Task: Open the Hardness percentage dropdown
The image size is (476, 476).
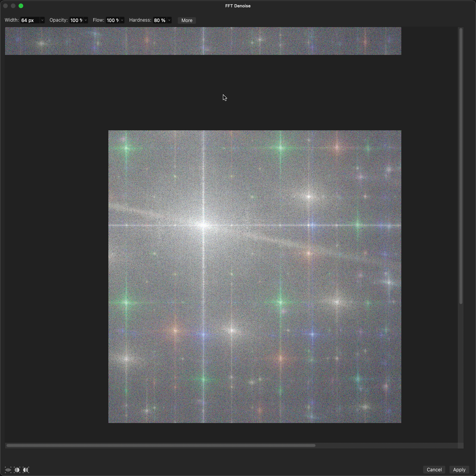Action: coord(169,20)
